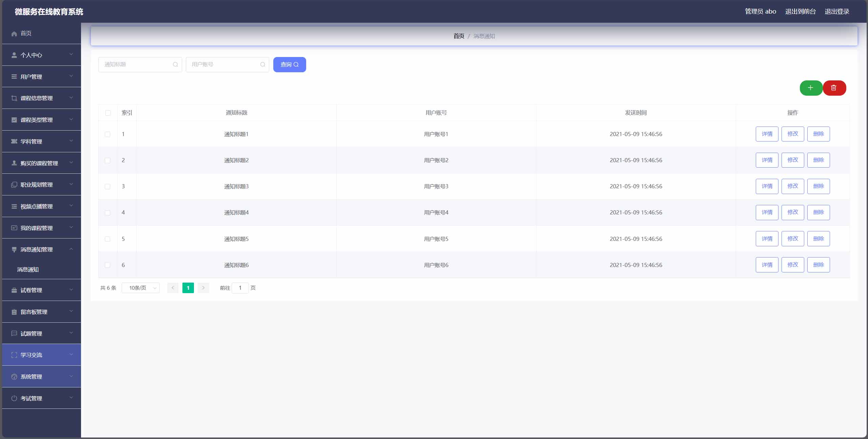This screenshot has width=868, height=439.
Task: Click the chart icon next to 课程类型管理
Action: 14,120
